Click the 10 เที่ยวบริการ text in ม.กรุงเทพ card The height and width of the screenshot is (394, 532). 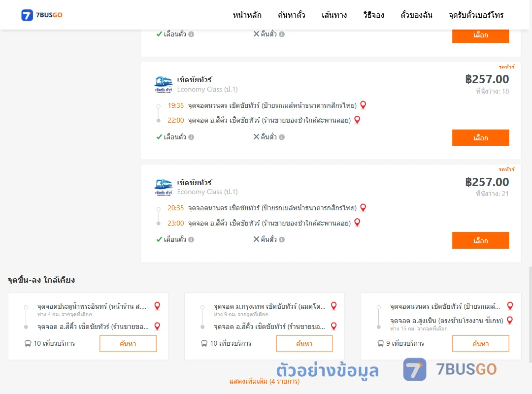[231, 343]
